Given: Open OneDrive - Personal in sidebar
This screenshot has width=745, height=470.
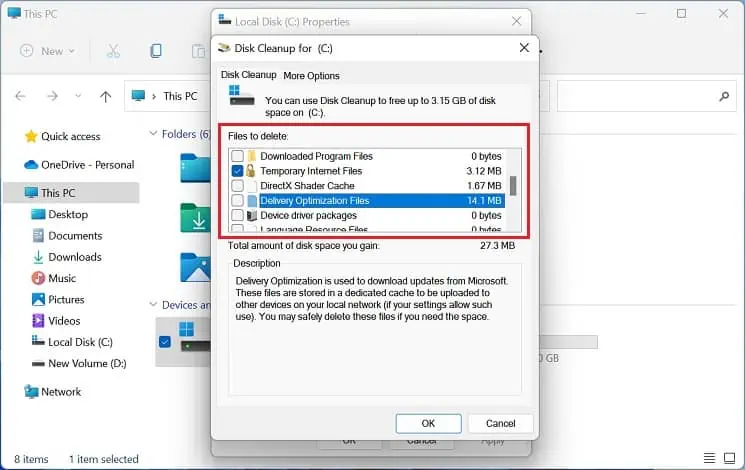Looking at the screenshot, I should pyautogui.click(x=87, y=164).
